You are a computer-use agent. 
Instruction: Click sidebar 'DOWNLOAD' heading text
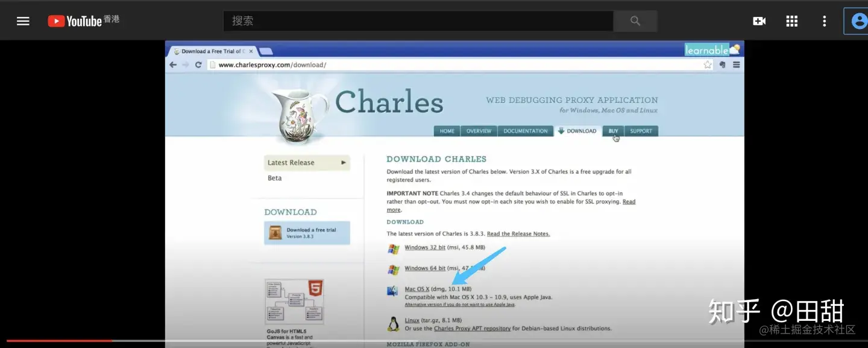[x=291, y=212]
